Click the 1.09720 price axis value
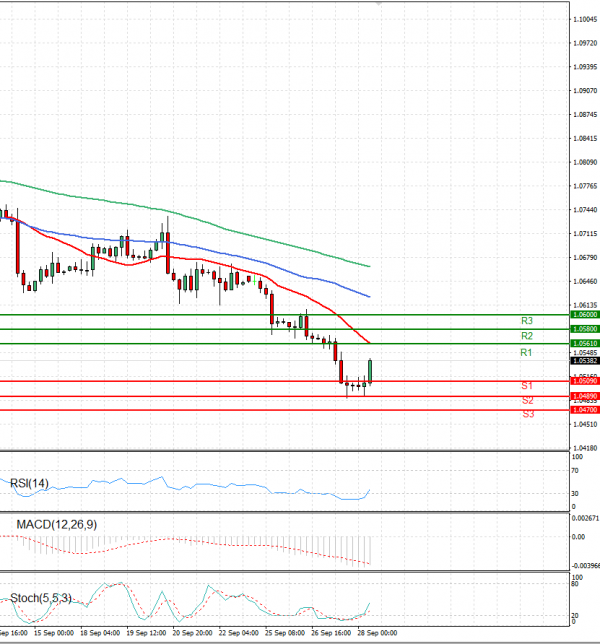This screenshot has width=600, height=644. coord(585,43)
